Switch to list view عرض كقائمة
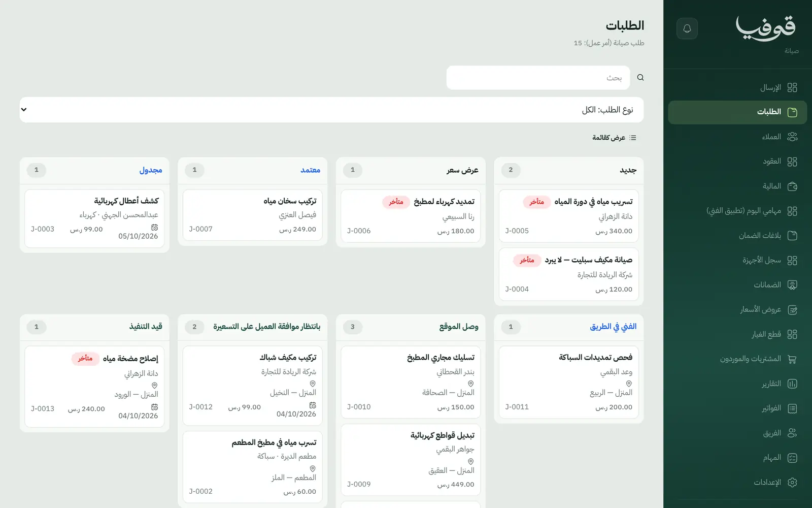 (614, 138)
